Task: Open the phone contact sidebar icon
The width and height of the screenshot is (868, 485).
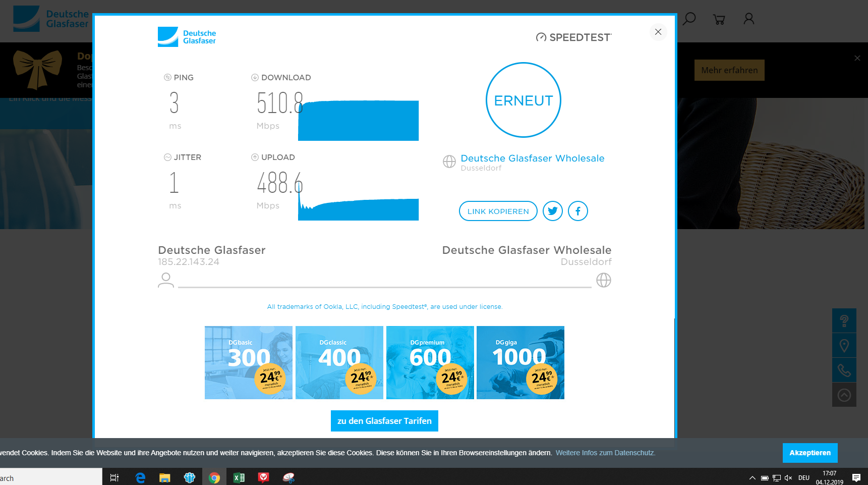Action: pos(844,370)
